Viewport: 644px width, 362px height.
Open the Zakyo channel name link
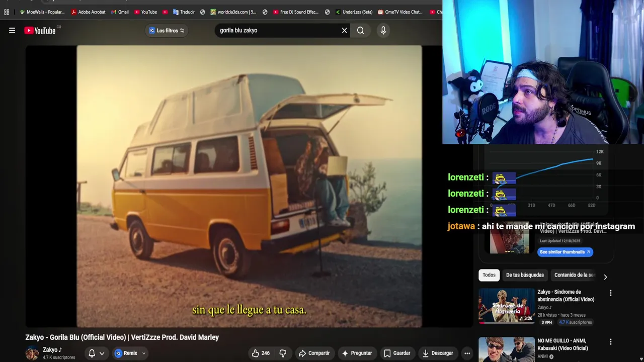pos(52,350)
